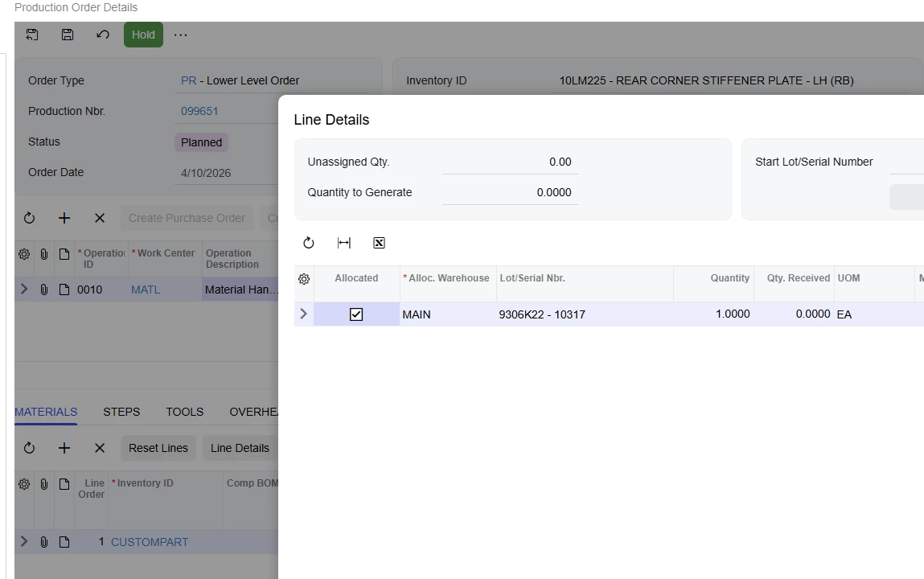924x579 pixels.
Task: Switch to the TOOLS tab
Action: pyautogui.click(x=184, y=412)
